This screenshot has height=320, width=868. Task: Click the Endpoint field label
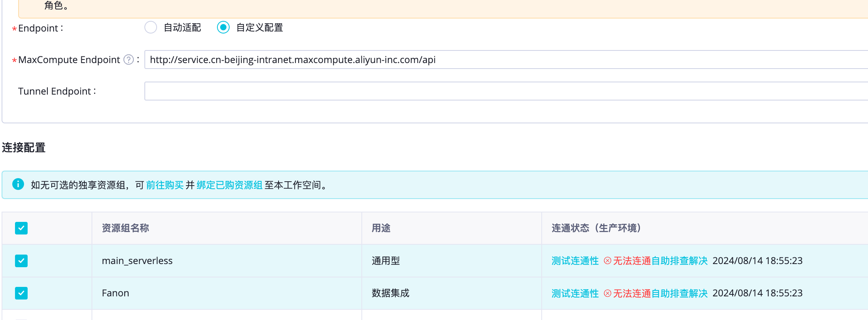pyautogui.click(x=41, y=28)
